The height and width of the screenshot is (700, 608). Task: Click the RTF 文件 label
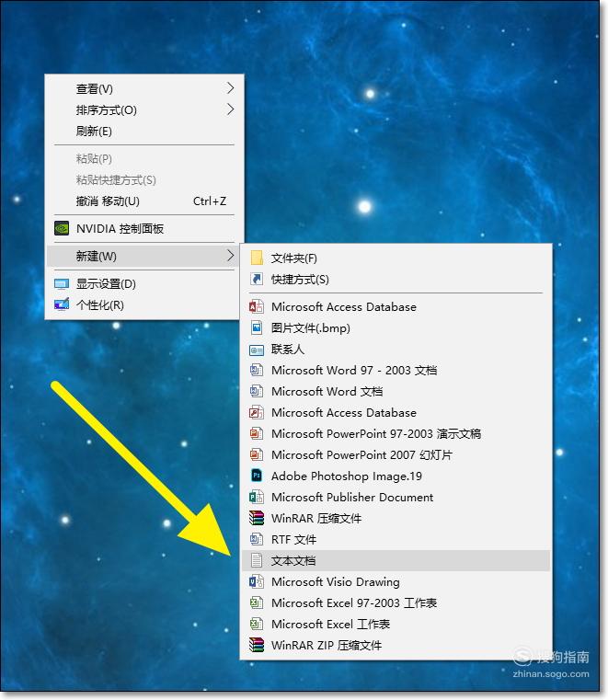click(x=293, y=539)
